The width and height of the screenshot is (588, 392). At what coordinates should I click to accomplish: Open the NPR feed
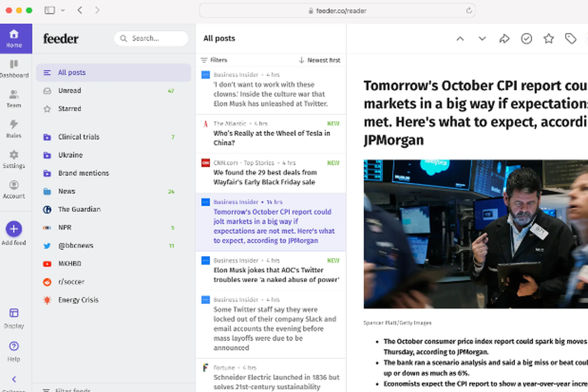pyautogui.click(x=113, y=227)
